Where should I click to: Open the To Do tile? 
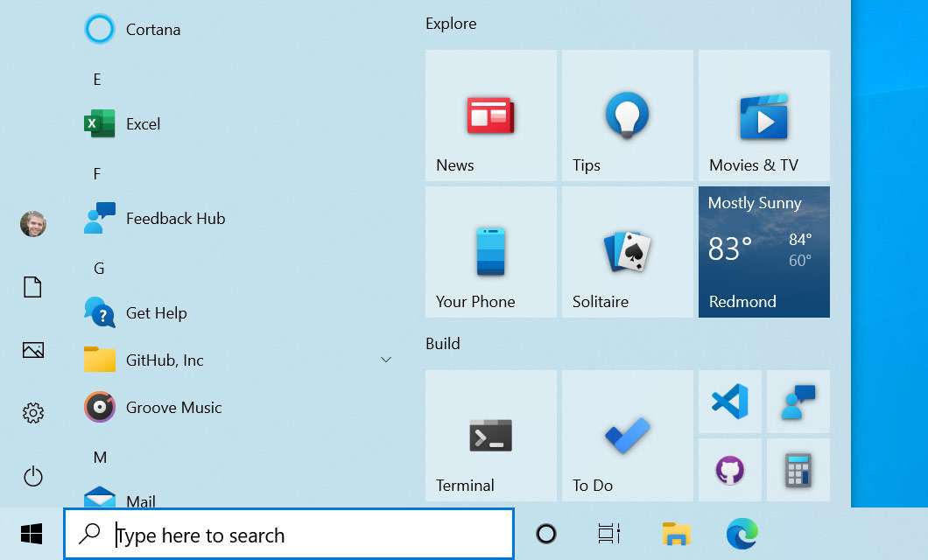coord(628,436)
